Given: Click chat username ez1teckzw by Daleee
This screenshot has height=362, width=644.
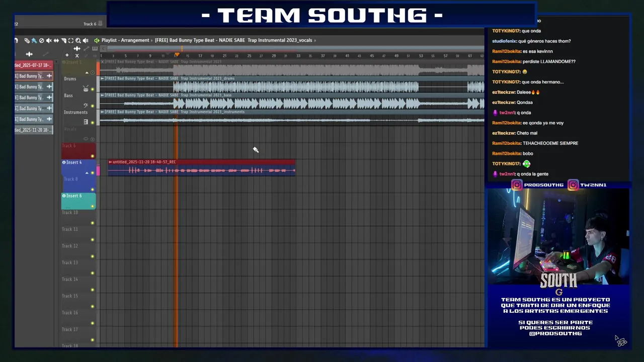Looking at the screenshot, I should [x=503, y=93].
